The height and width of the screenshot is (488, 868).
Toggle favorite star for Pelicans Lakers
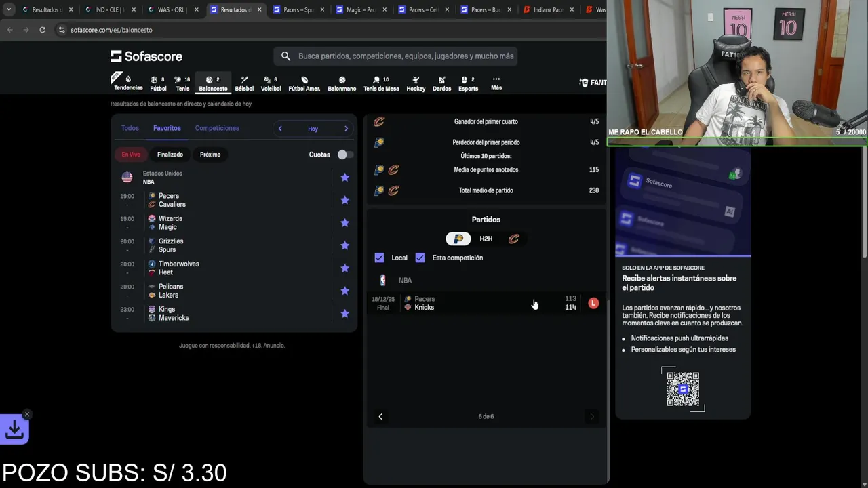(344, 291)
